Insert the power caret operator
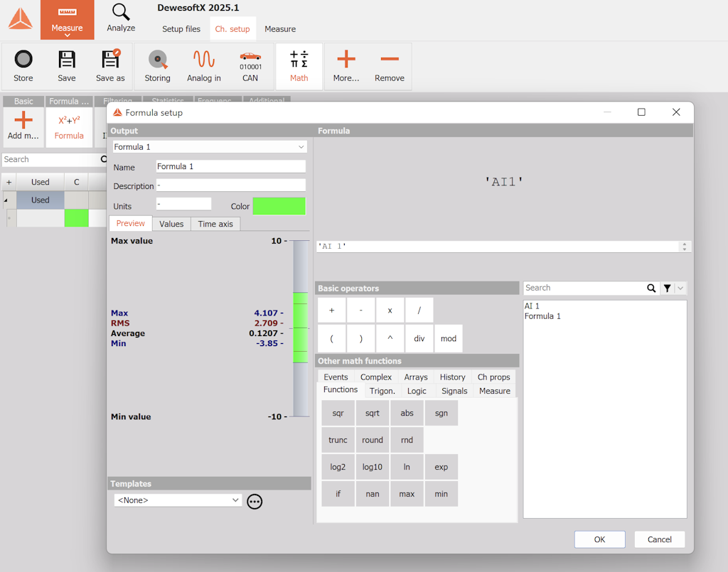728x572 pixels. [390, 339]
